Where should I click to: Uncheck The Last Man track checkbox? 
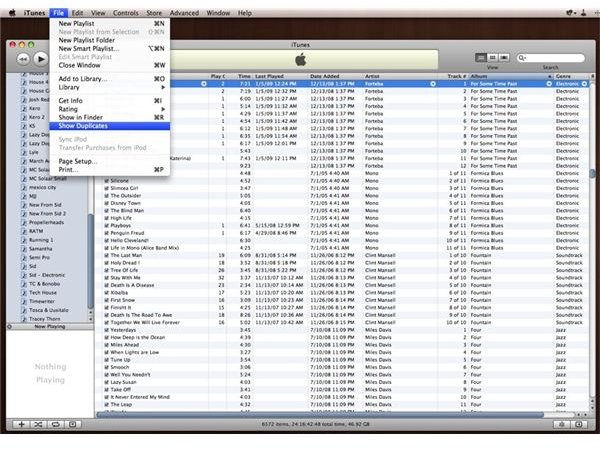[x=106, y=255]
